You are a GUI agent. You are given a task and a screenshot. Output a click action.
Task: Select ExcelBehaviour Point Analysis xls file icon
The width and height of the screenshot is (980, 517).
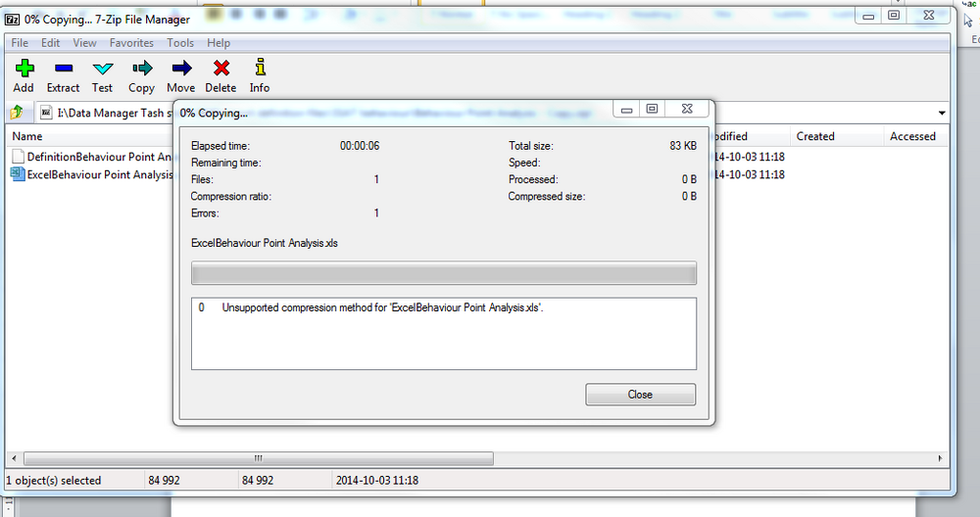pos(18,174)
